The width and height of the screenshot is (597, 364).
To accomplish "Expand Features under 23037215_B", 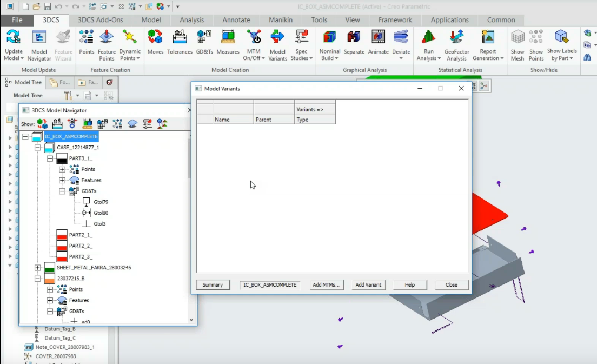I will coord(50,300).
